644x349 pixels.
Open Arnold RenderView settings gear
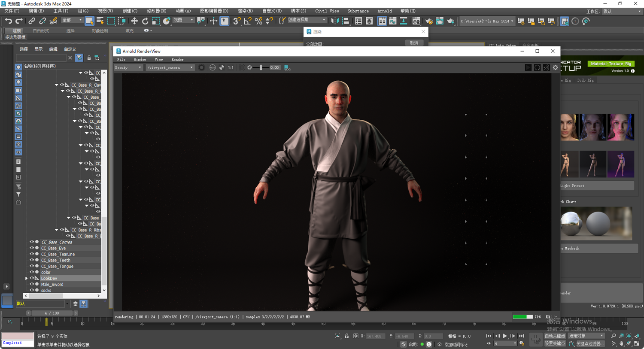556,67
